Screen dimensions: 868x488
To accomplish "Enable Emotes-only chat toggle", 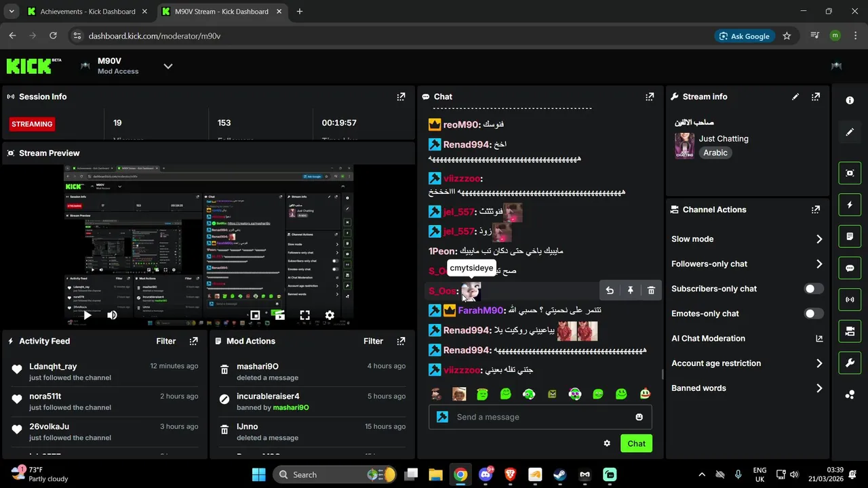I will 814,314.
